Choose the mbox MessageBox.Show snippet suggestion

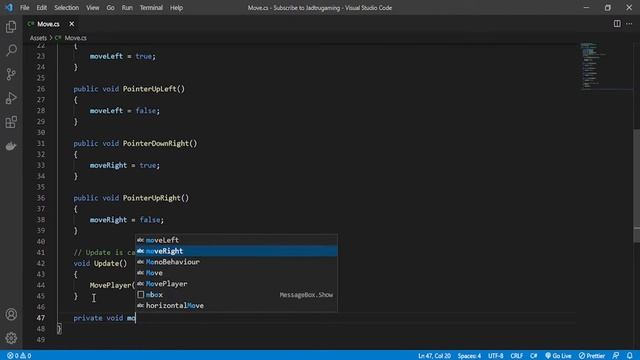(x=236, y=295)
